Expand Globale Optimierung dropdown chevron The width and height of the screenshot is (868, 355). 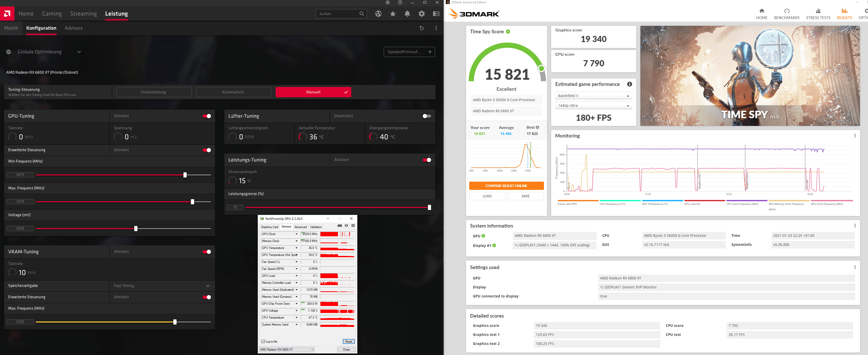pyautogui.click(x=79, y=52)
